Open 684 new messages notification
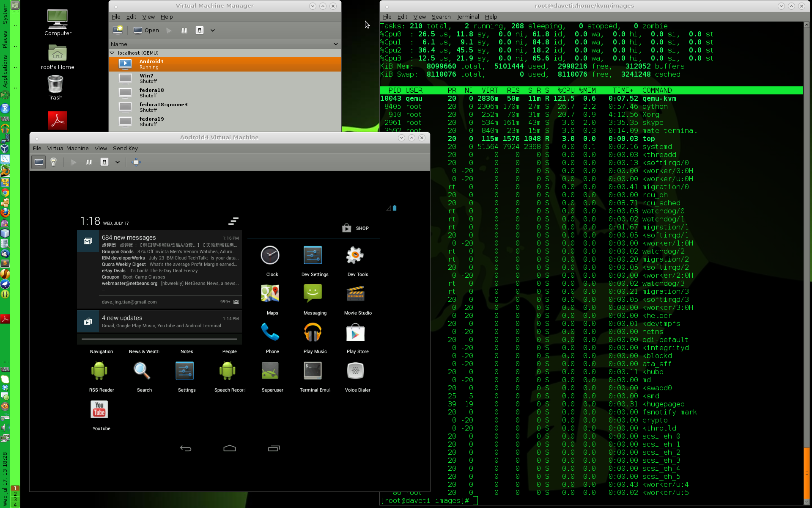812x508 pixels. click(159, 269)
